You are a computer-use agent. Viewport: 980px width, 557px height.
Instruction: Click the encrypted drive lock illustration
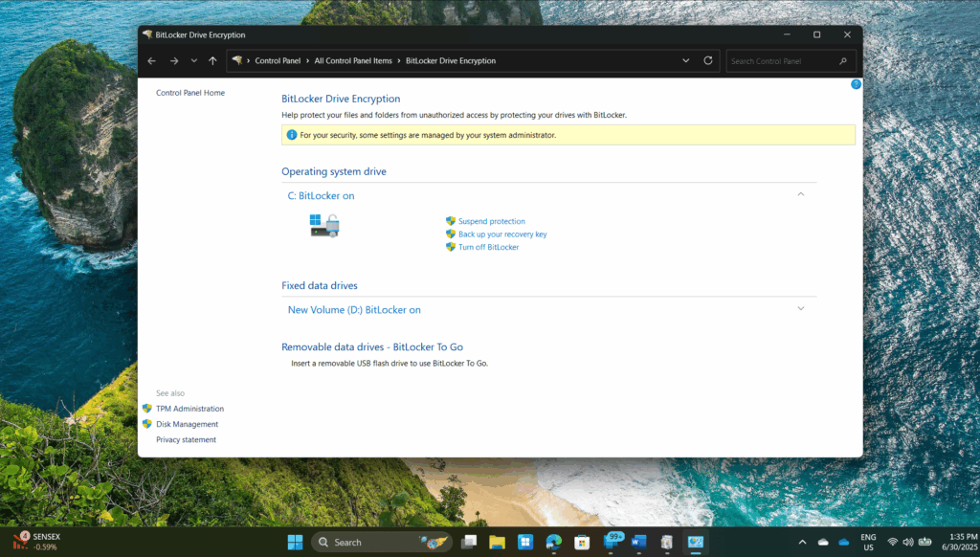(x=323, y=224)
